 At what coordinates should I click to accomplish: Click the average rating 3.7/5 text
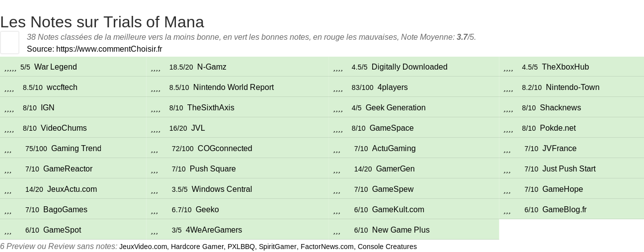click(465, 37)
